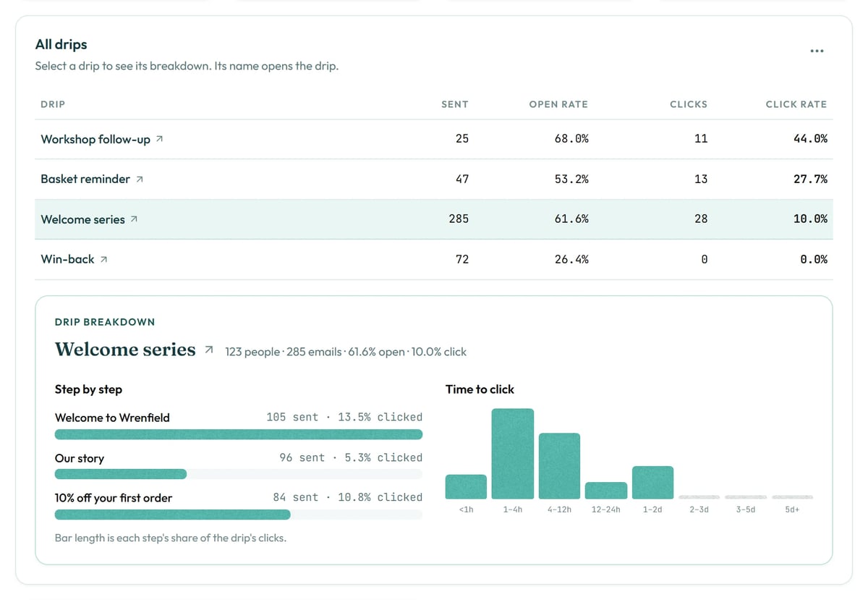Click the '105 sent · 13.5% clicked' text
The width and height of the screenshot is (868, 600).
344,417
